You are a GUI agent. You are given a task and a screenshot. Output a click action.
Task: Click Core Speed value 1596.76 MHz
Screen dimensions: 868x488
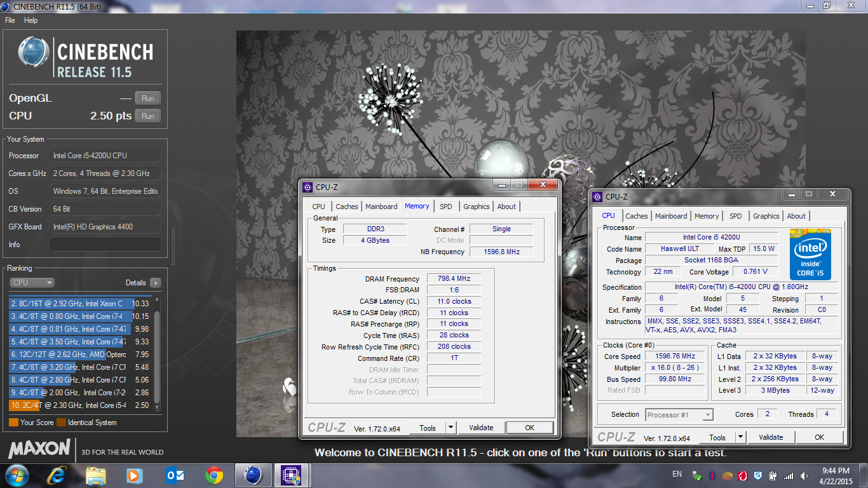[676, 356]
